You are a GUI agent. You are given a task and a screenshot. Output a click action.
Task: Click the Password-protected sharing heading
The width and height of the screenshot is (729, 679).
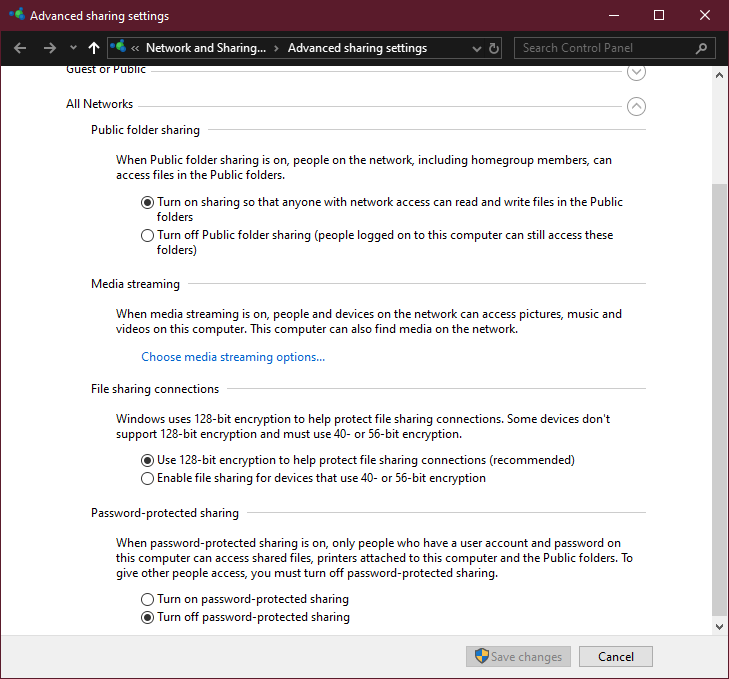point(165,513)
